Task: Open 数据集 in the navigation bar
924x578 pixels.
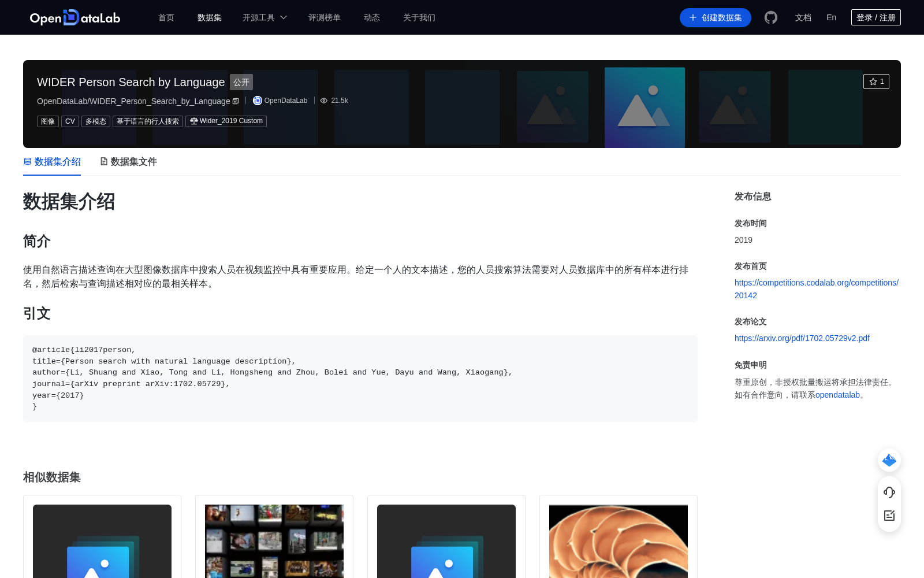Action: (210, 17)
